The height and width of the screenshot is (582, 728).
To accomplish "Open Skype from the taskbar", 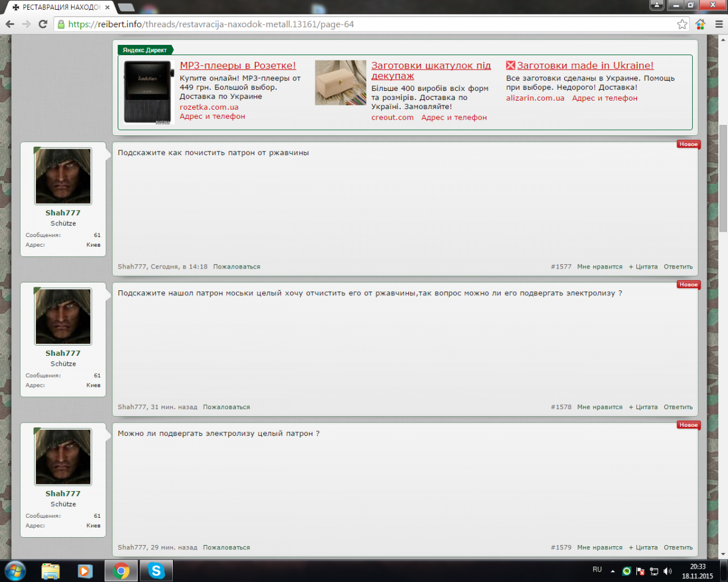I will (x=157, y=570).
